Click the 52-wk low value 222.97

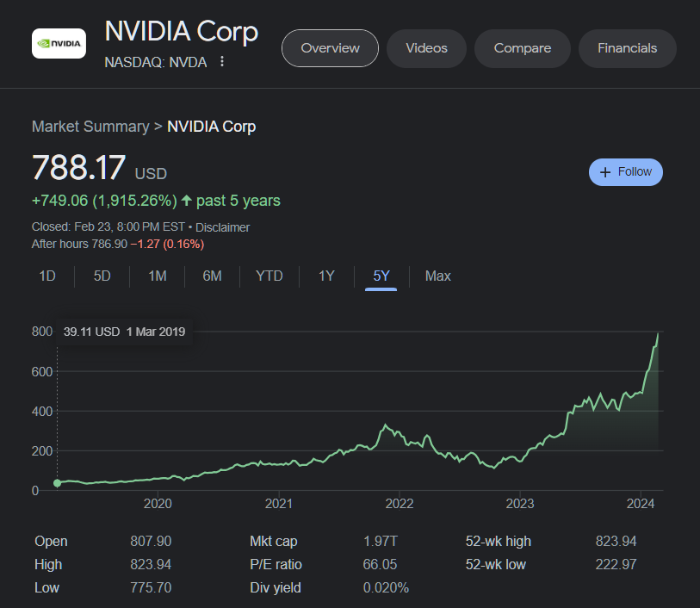click(x=616, y=564)
